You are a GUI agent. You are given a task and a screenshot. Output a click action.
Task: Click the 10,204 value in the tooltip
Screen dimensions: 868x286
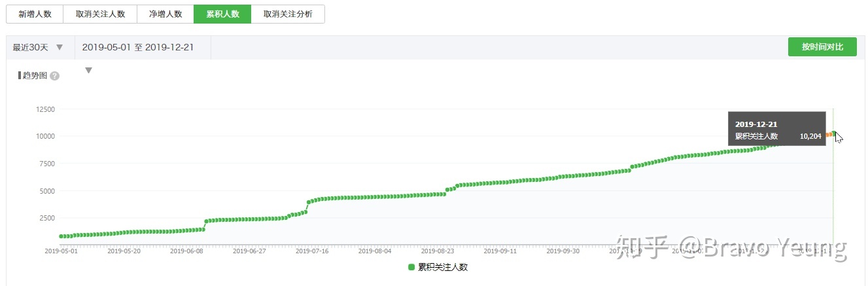point(810,136)
